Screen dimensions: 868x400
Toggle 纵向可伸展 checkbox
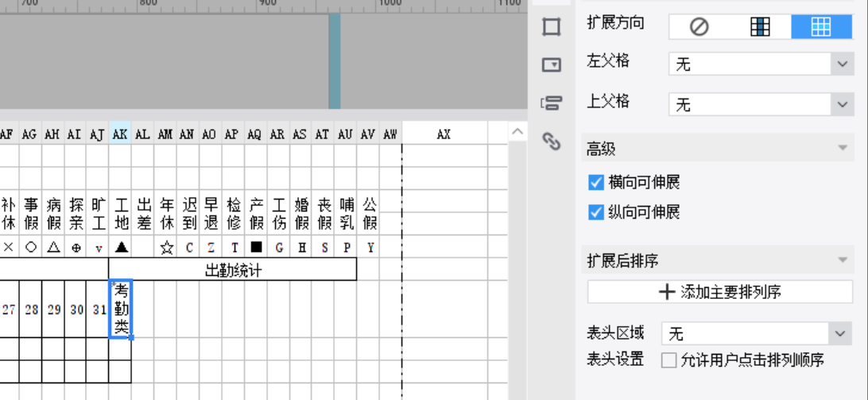(x=595, y=212)
